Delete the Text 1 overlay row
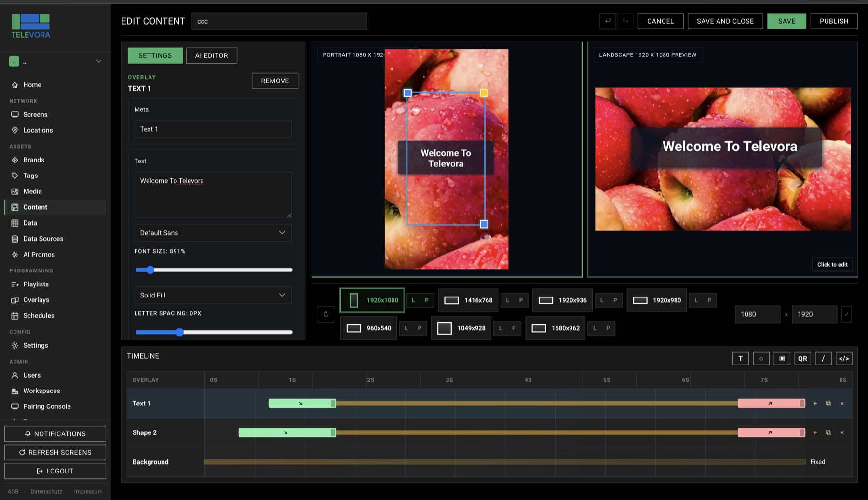 [842, 403]
